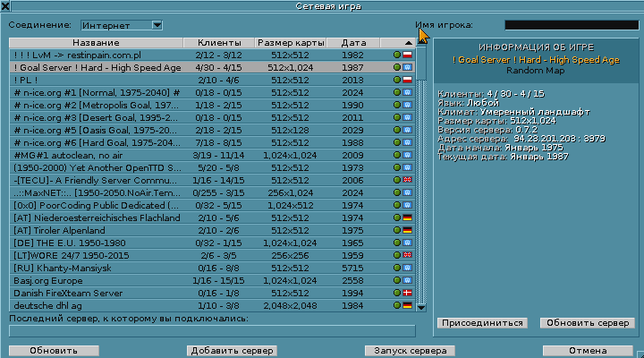Click the language icon on THE E.U. 1950-1980 row
The width and height of the screenshot is (644, 358).
(x=407, y=243)
